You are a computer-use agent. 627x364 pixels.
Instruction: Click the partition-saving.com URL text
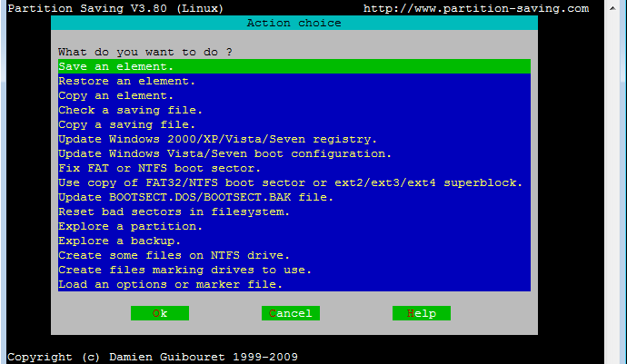tap(476, 8)
